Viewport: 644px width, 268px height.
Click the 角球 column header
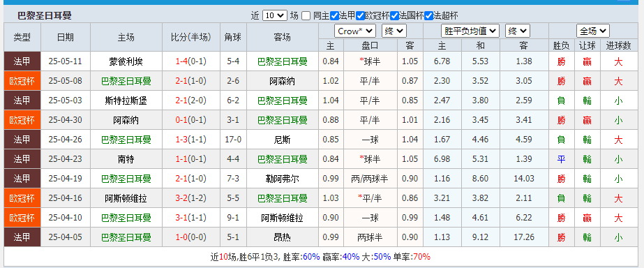point(233,38)
